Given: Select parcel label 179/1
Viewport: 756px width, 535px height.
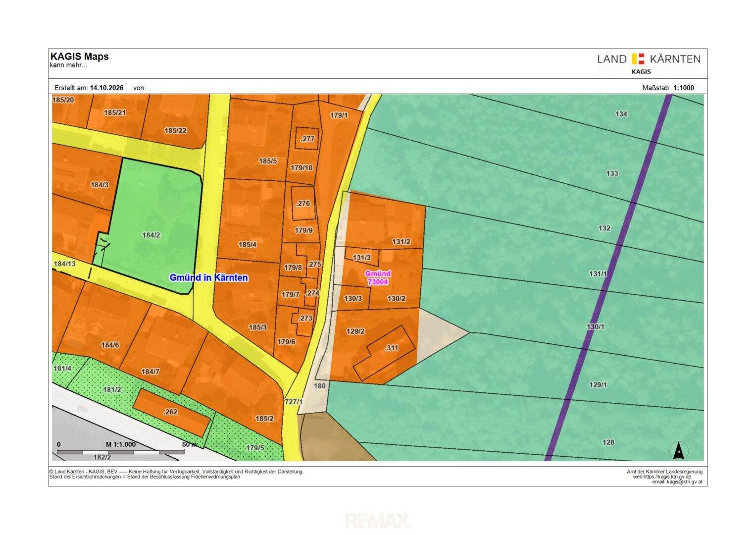Looking at the screenshot, I should pyautogui.click(x=339, y=115).
